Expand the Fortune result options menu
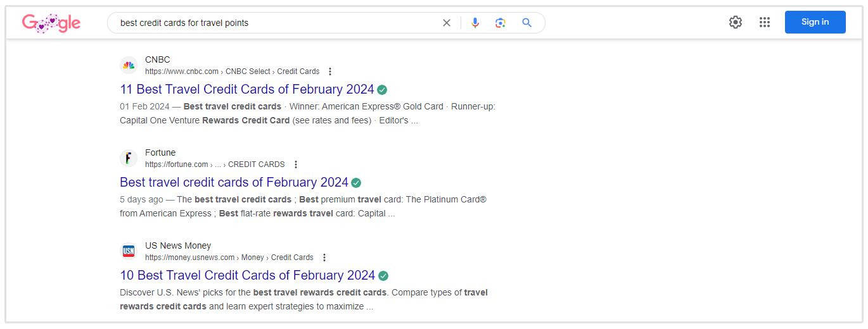Screen dimensions: 868x329 tap(295, 164)
